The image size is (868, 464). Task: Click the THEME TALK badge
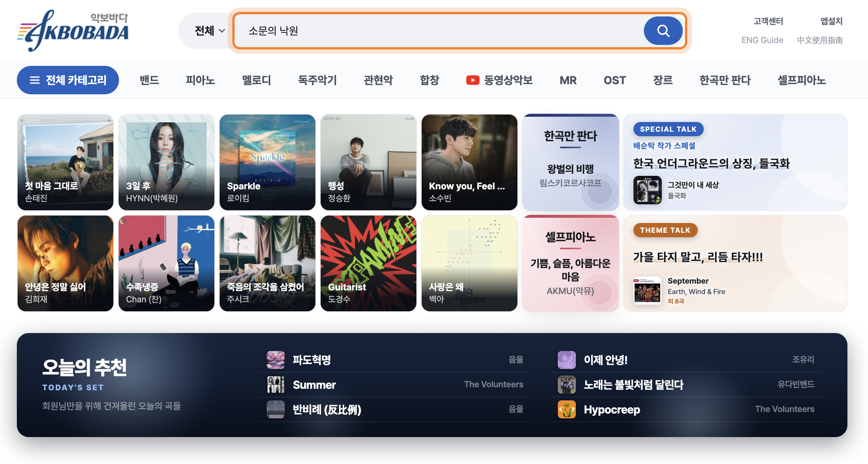tap(665, 230)
